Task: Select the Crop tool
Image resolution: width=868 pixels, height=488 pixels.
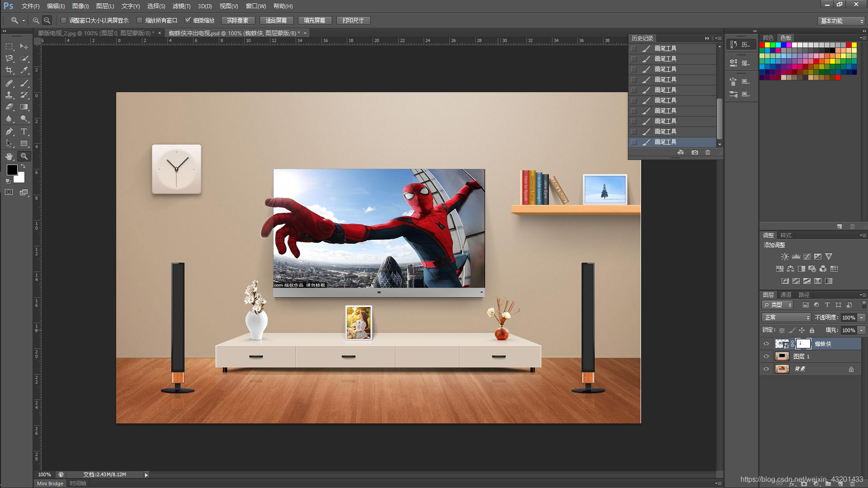Action: 9,70
